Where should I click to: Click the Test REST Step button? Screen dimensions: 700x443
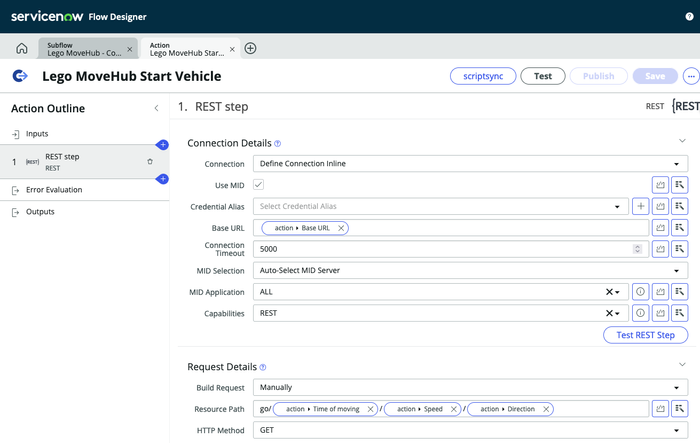pyautogui.click(x=646, y=335)
